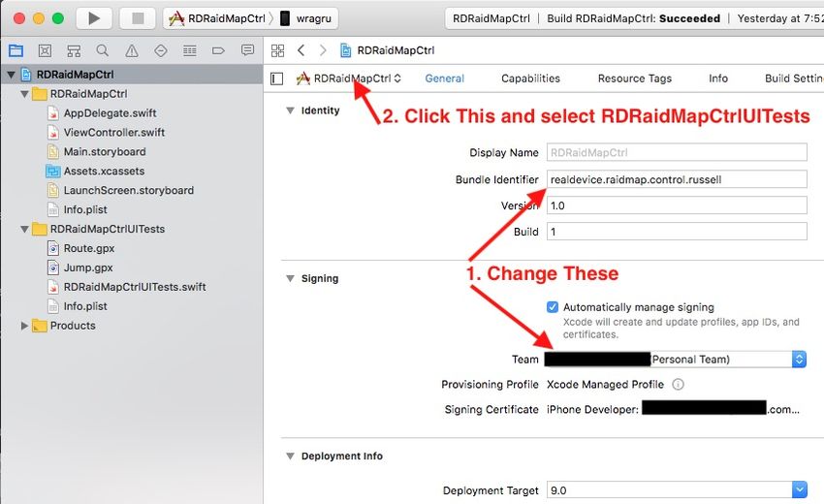This screenshot has width=824, height=504.
Task: Collapse the RDRaidMapCtrl group folder triangle
Action: tap(24, 94)
